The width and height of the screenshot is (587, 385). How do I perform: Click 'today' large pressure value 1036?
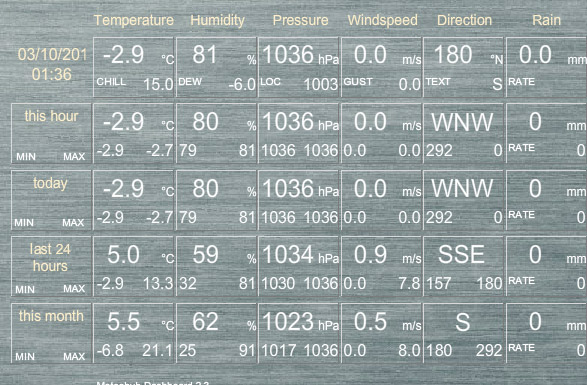pyautogui.click(x=288, y=188)
